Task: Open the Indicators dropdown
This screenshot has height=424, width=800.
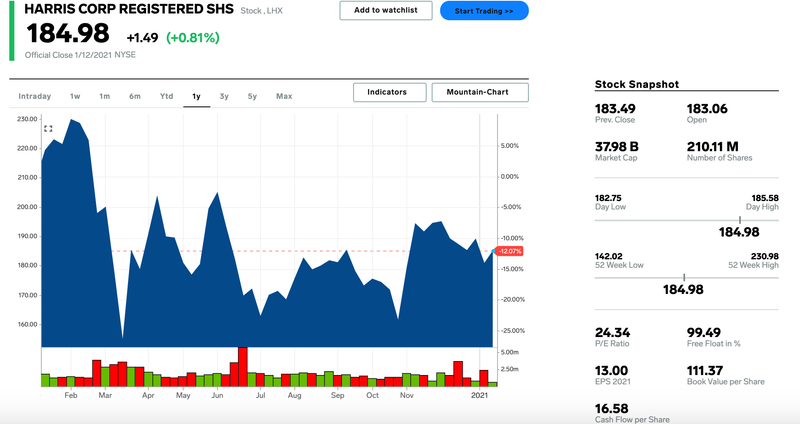Action: (x=390, y=92)
